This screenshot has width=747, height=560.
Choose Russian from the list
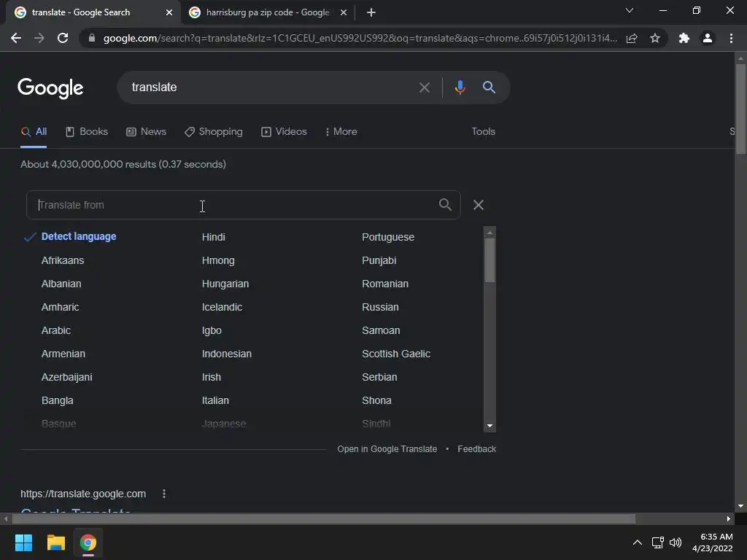tap(379, 307)
